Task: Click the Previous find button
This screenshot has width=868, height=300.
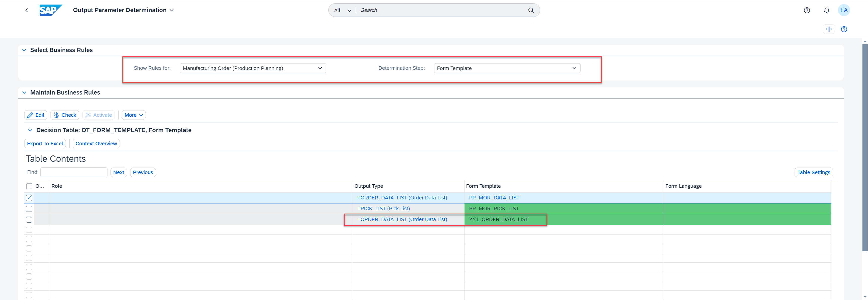Action: click(x=143, y=172)
